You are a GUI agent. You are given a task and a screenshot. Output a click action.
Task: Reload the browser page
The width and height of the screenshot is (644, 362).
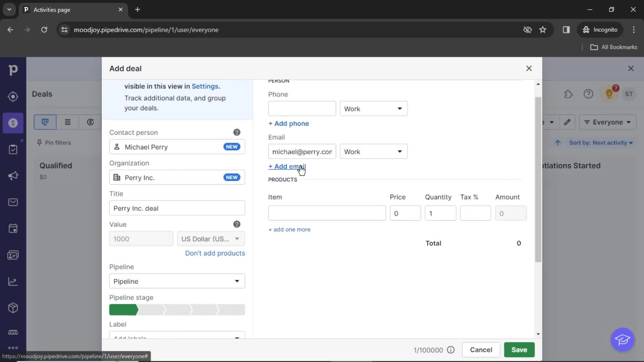pyautogui.click(x=44, y=30)
